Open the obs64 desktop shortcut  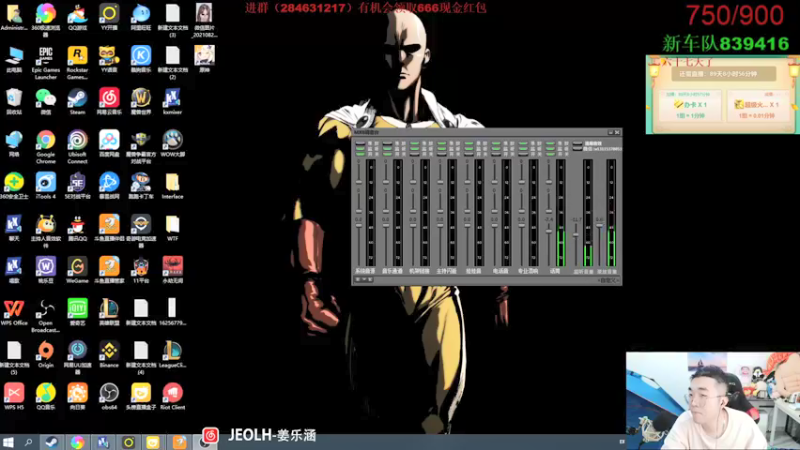[x=109, y=397]
